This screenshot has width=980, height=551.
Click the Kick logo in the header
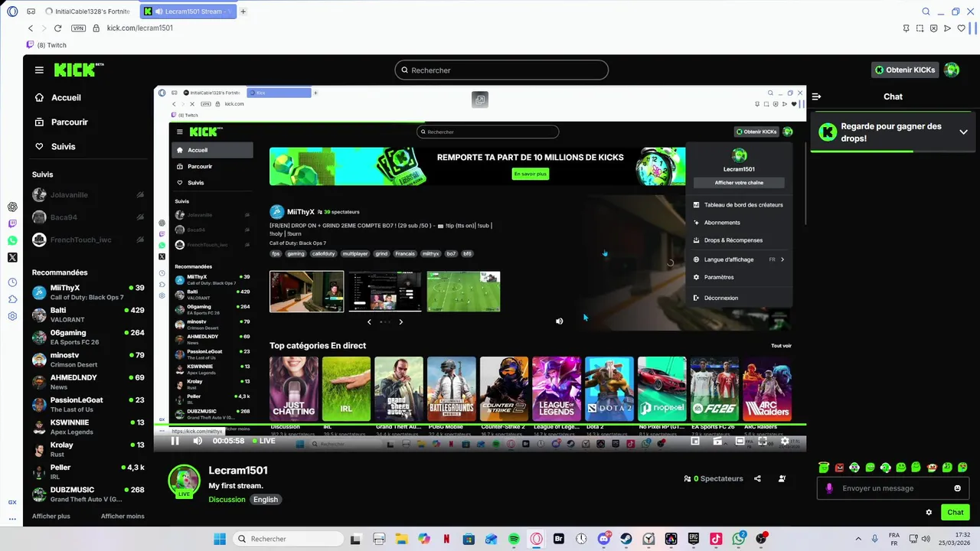pos(79,70)
